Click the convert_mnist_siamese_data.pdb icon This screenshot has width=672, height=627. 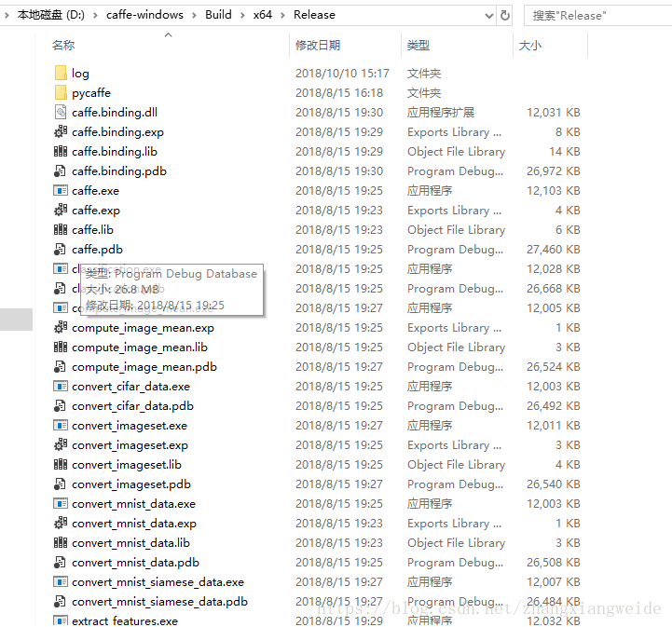coord(61,601)
